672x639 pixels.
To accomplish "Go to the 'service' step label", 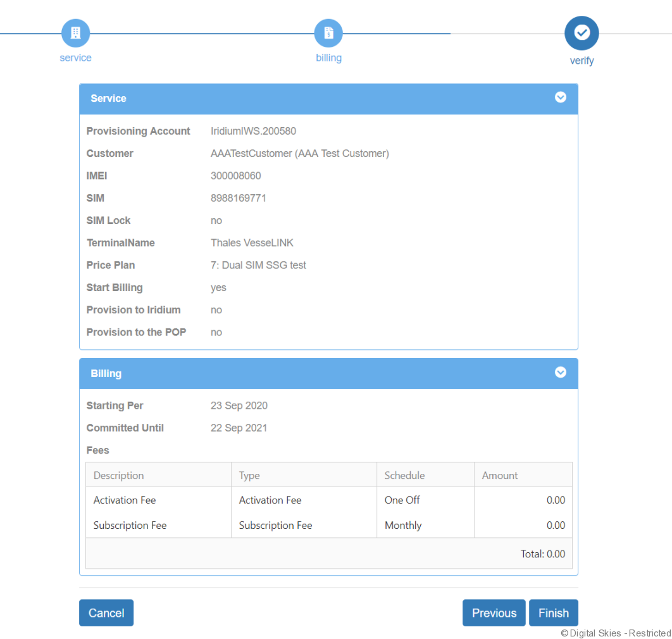I will pos(75,58).
